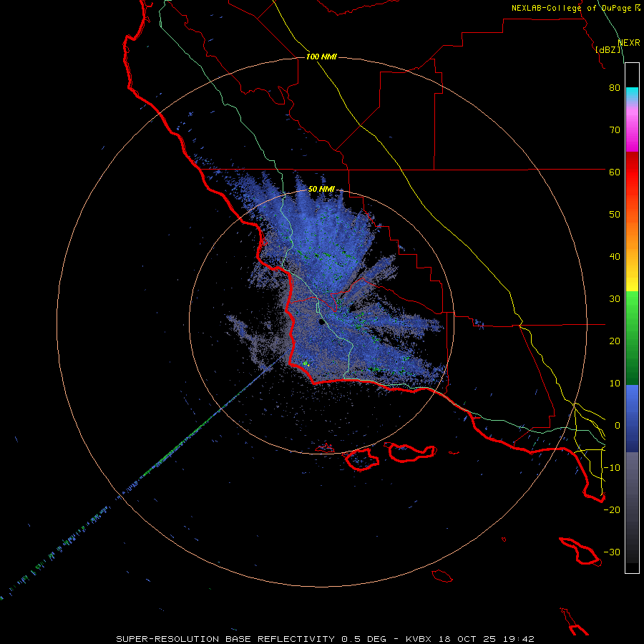Click the 70 value on the dBZ scale
Screen dimensions: 644x644
click(x=615, y=130)
